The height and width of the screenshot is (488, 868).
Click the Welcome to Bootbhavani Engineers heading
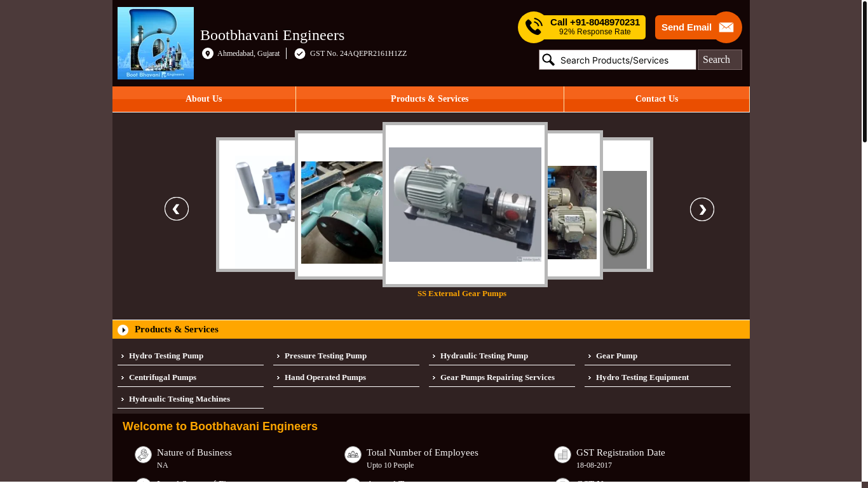coord(220,426)
